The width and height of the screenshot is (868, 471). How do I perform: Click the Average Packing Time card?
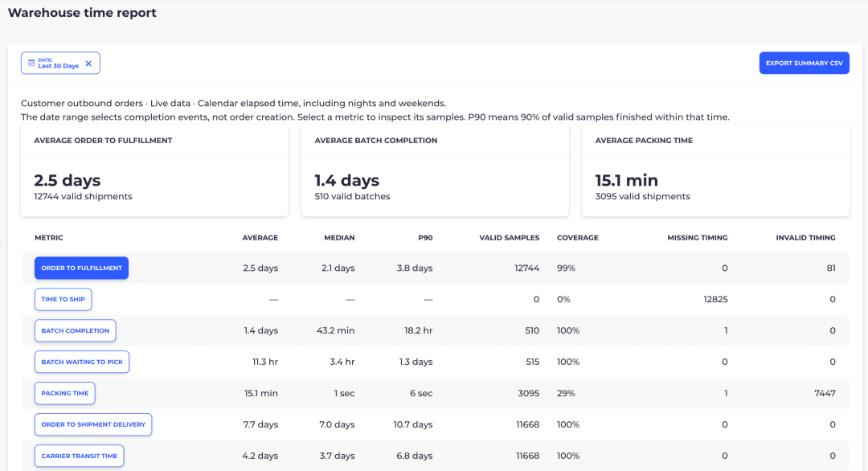click(x=716, y=170)
